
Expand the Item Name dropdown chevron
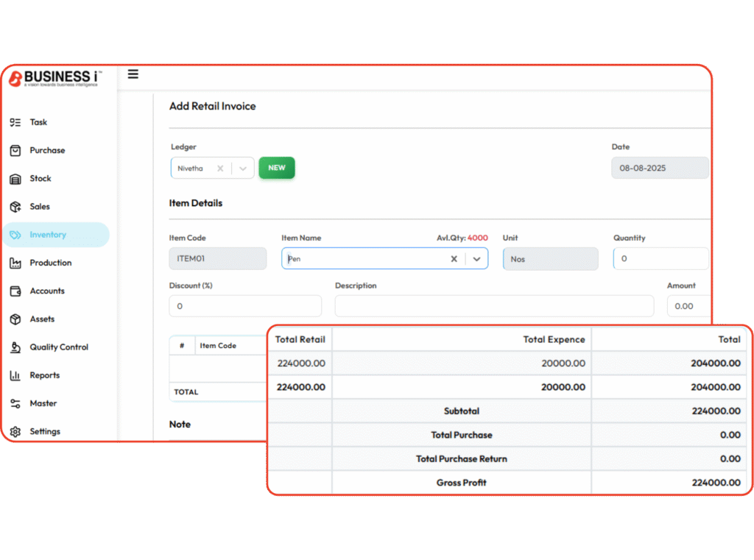tap(477, 259)
